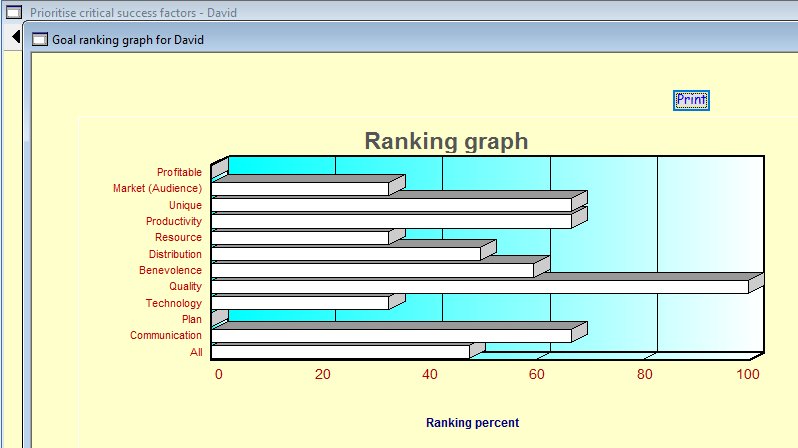Screen dimensions: 798x448
Task: Click the Plan category label
Action: coord(191,319)
